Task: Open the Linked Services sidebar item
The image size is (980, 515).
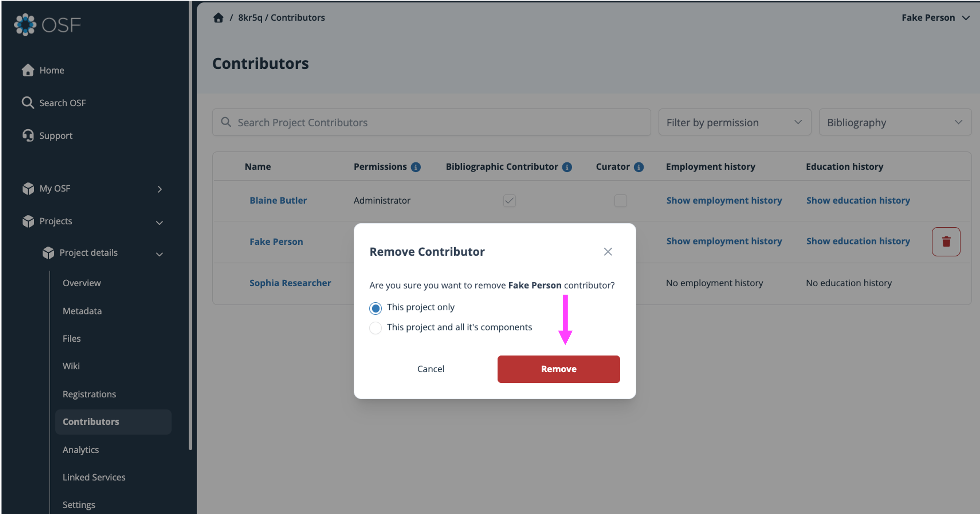Action: point(94,477)
